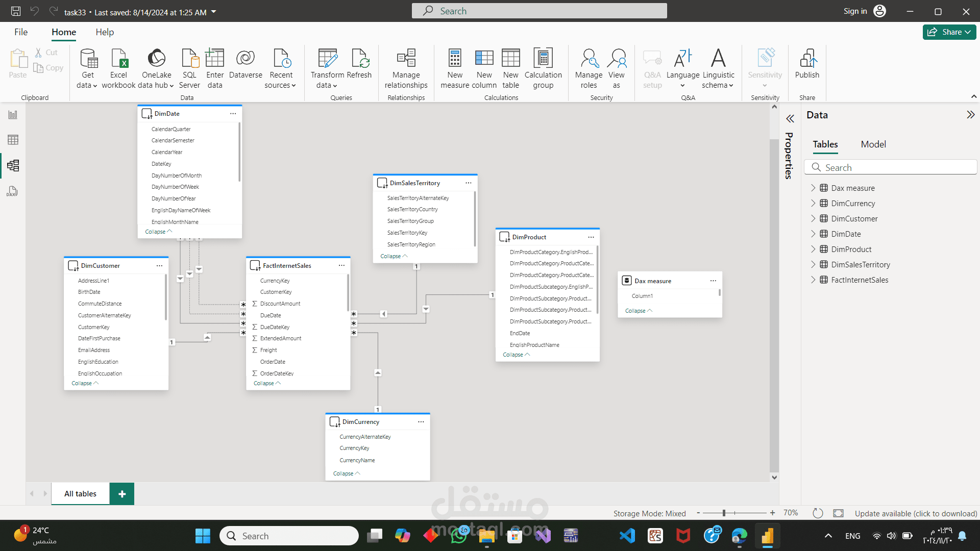Open DAX query view in sidebar
980x551 pixels.
pos(13,191)
